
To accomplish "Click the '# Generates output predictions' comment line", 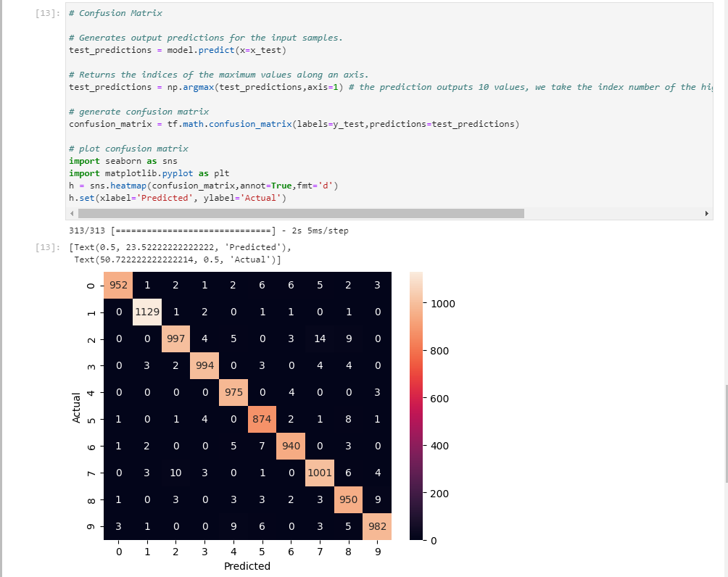I will click(206, 38).
